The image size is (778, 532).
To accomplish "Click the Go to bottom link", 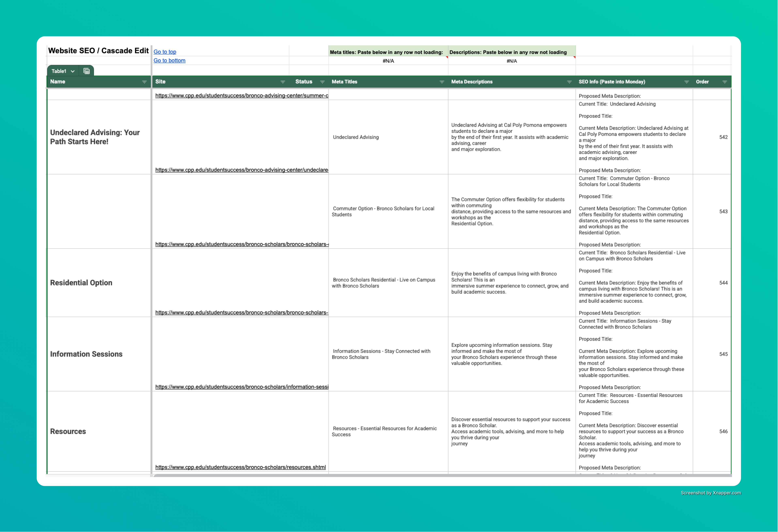I will point(169,60).
